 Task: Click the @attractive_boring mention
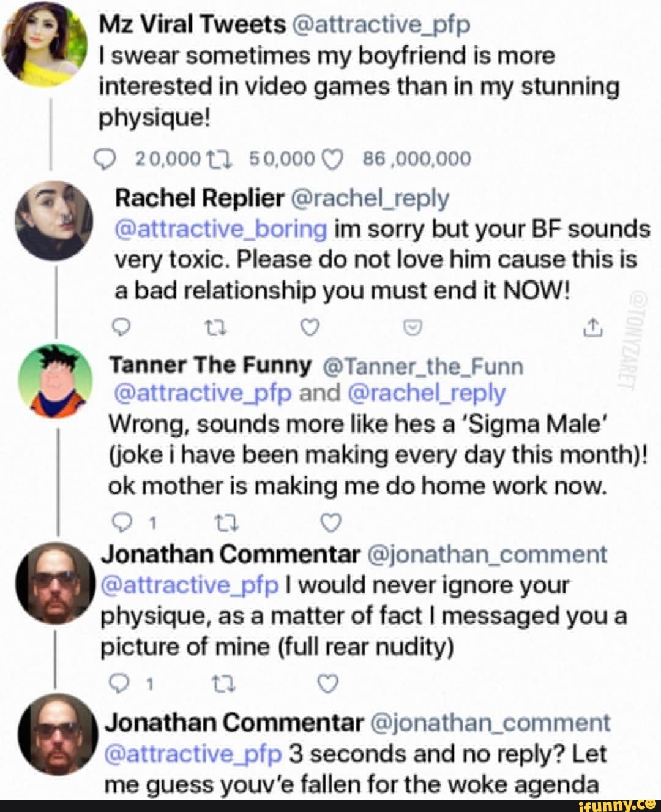click(x=221, y=229)
